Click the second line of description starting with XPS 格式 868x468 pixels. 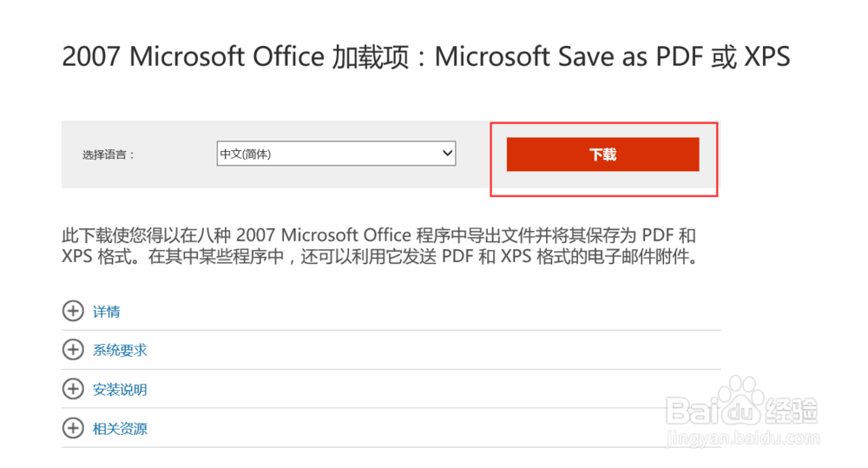coord(380,257)
